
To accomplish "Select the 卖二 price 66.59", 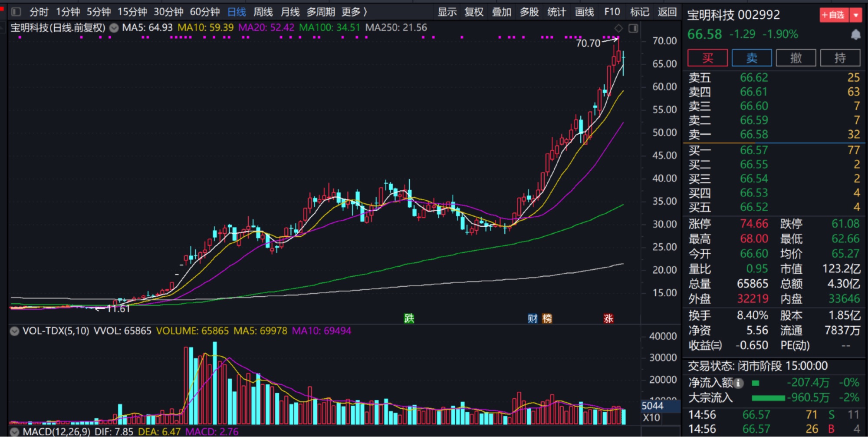I will (754, 120).
